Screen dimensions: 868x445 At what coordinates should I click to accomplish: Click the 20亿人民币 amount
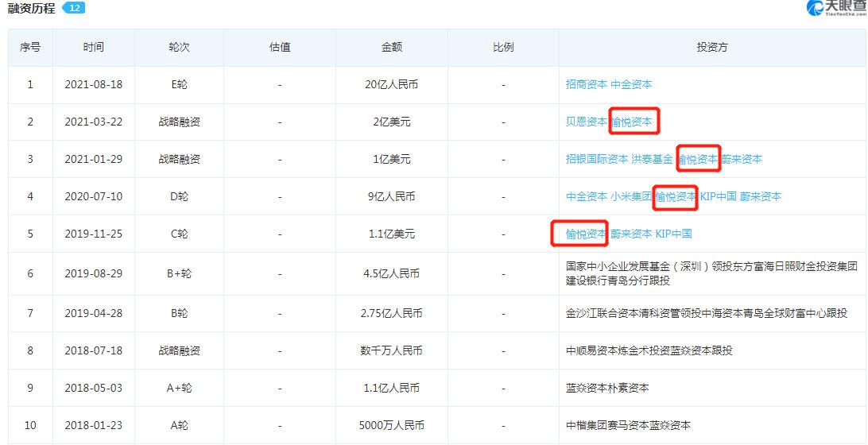click(x=391, y=85)
